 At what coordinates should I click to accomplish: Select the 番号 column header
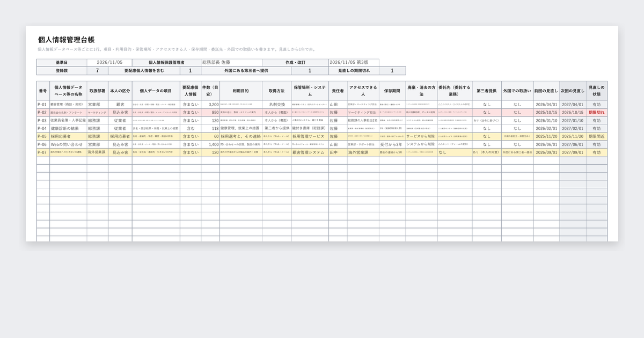pyautogui.click(x=43, y=91)
